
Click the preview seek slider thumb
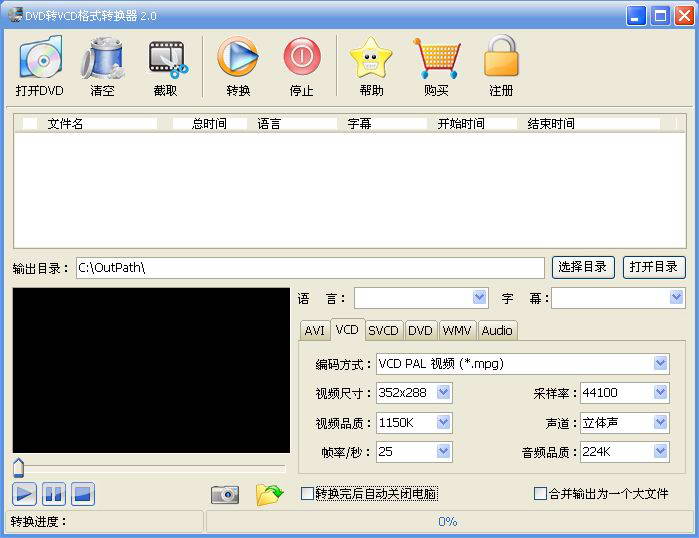coord(18,467)
